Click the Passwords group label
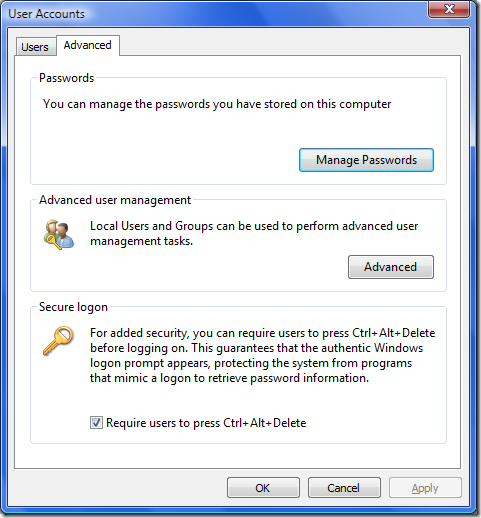Viewport: 481px width, 518px height. pyautogui.click(x=67, y=78)
